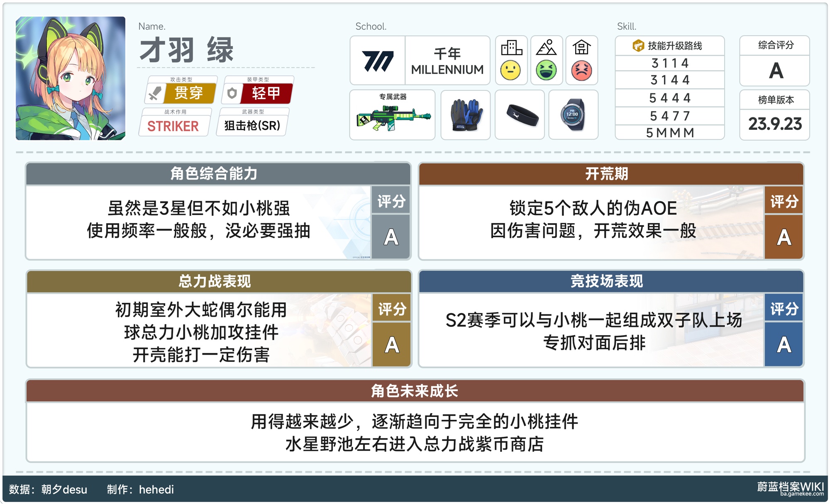Click the smartwatch equipment icon
The image size is (830, 504).
[x=573, y=115]
